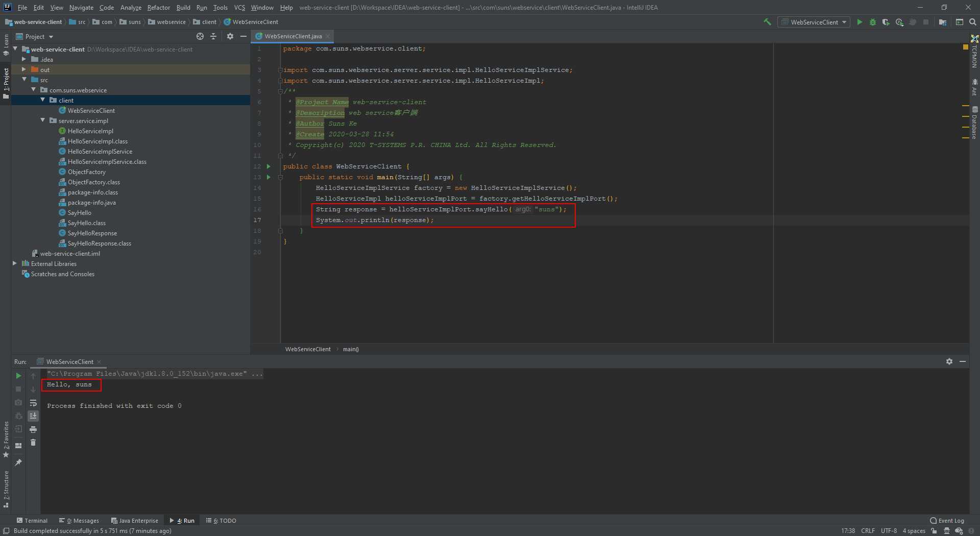Open Search Everywhere magnifier icon
The image size is (980, 536).
click(x=973, y=22)
